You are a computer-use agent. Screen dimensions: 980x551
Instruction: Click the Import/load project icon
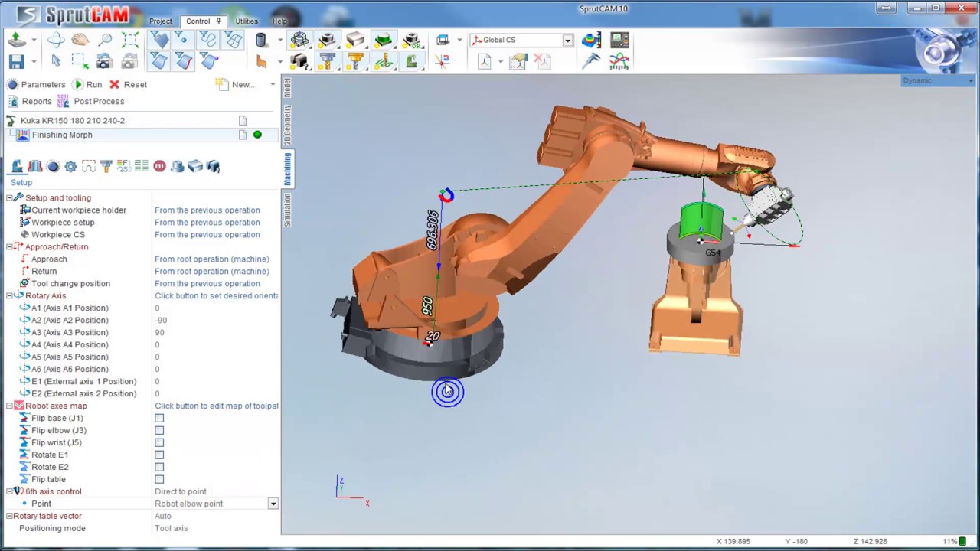(x=16, y=40)
